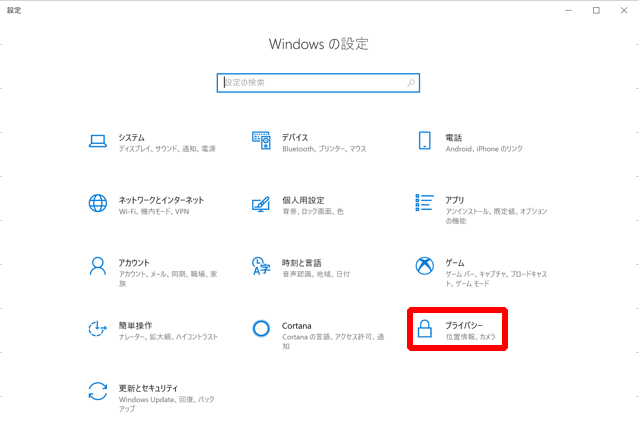Click the プライバシー lock icon
639x428 pixels.
click(x=425, y=329)
